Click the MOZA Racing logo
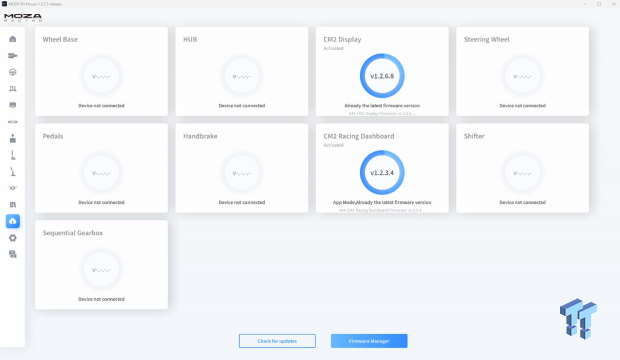 [23, 17]
